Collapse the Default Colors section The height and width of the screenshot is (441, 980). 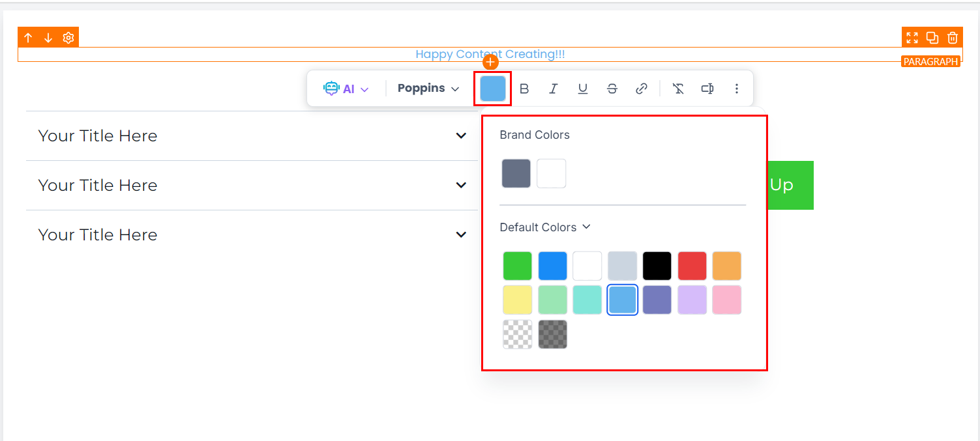coord(545,227)
